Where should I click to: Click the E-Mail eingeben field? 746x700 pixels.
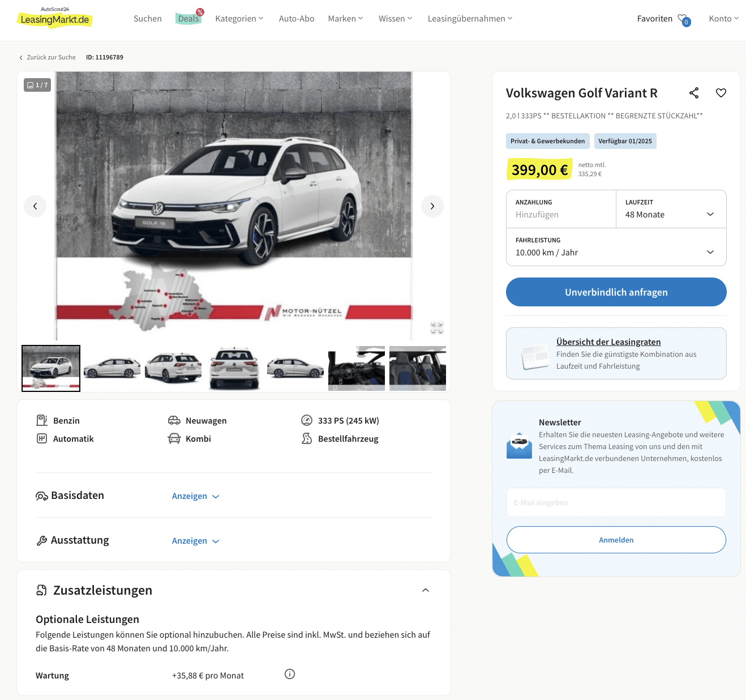tap(616, 502)
